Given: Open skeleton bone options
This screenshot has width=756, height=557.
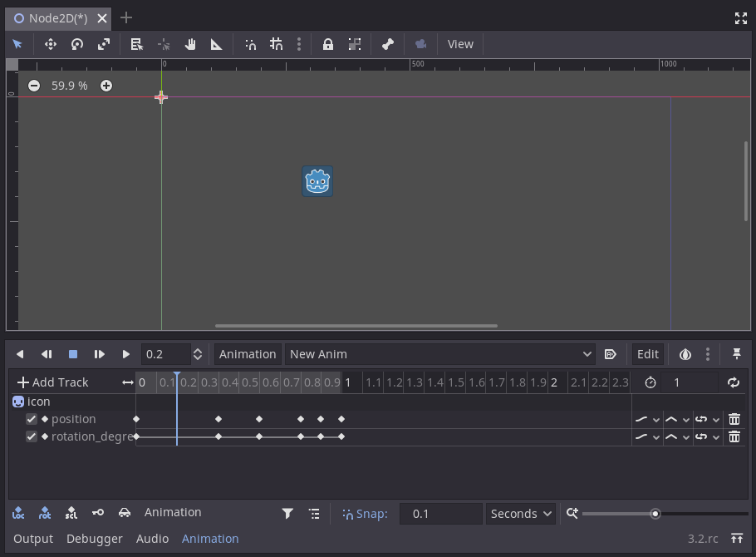Looking at the screenshot, I should point(388,44).
